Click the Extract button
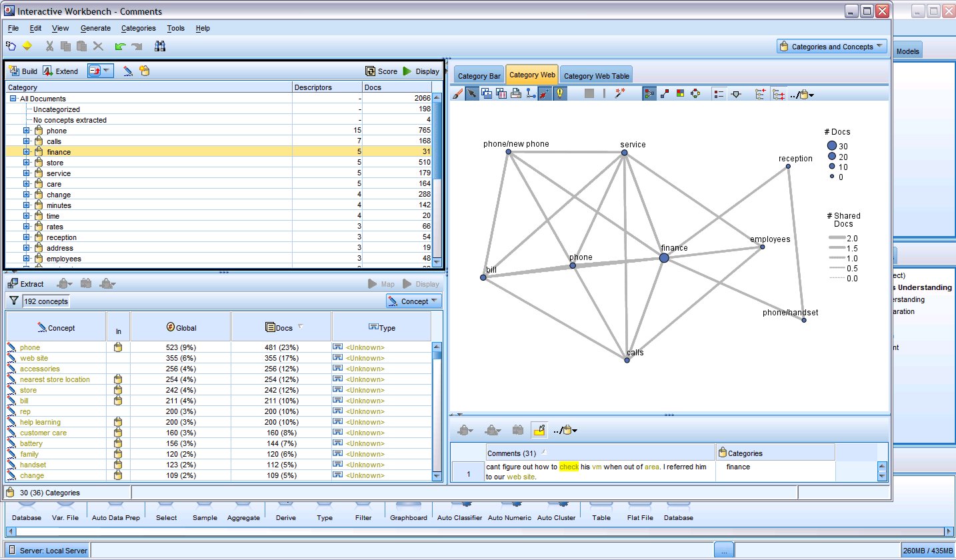Viewport: 956px width, 560px height. (26, 284)
